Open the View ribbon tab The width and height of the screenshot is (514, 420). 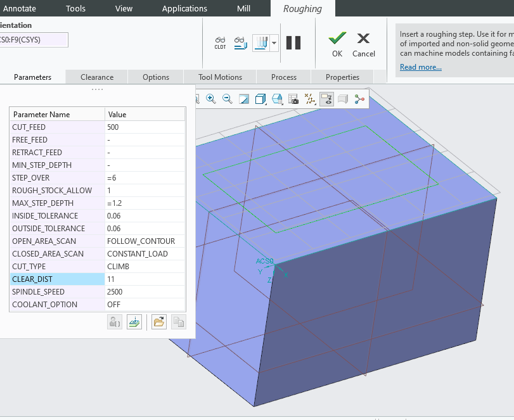(x=124, y=8)
